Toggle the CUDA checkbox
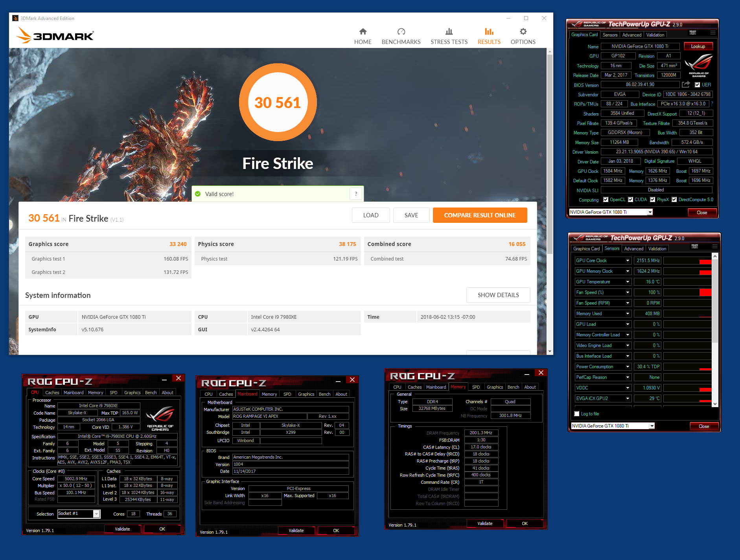Image resolution: width=740 pixels, height=560 pixels. [x=631, y=200]
